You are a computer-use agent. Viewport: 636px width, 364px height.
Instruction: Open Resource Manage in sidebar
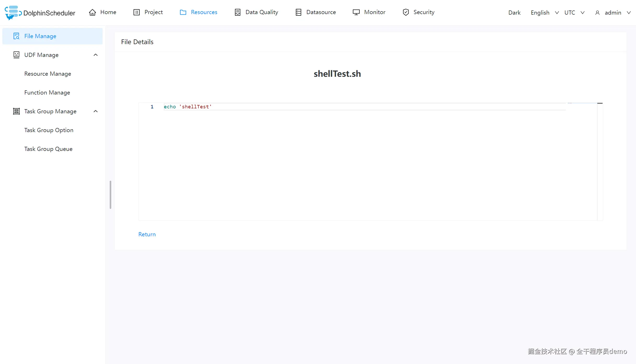(x=48, y=74)
